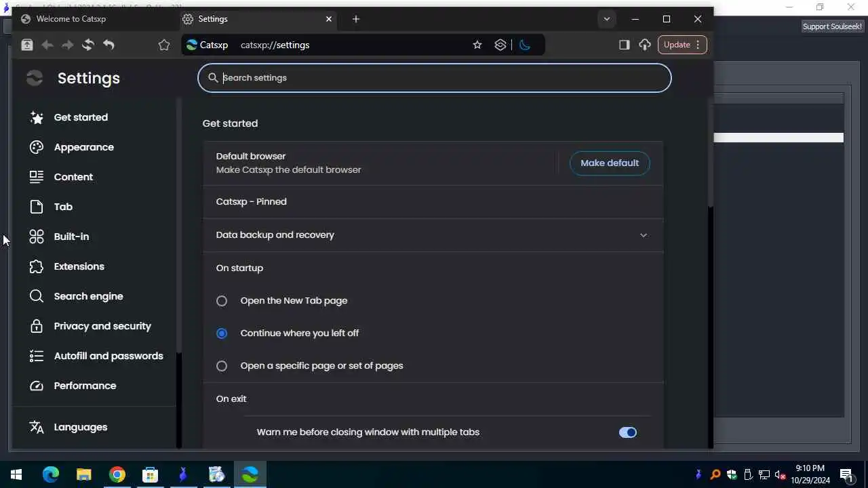868x488 pixels.
Task: Click the Content icon in sidebar
Action: pyautogui.click(x=37, y=177)
